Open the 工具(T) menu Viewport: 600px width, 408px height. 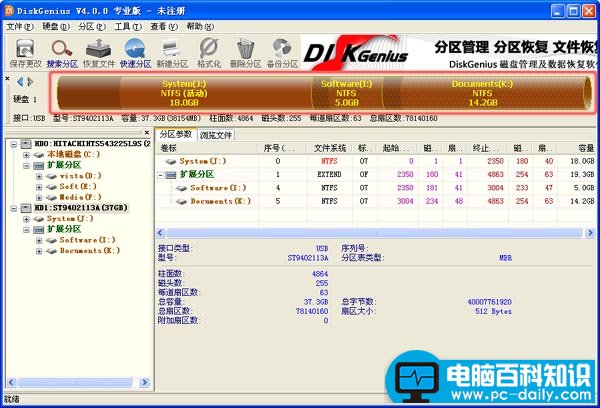click(128, 26)
